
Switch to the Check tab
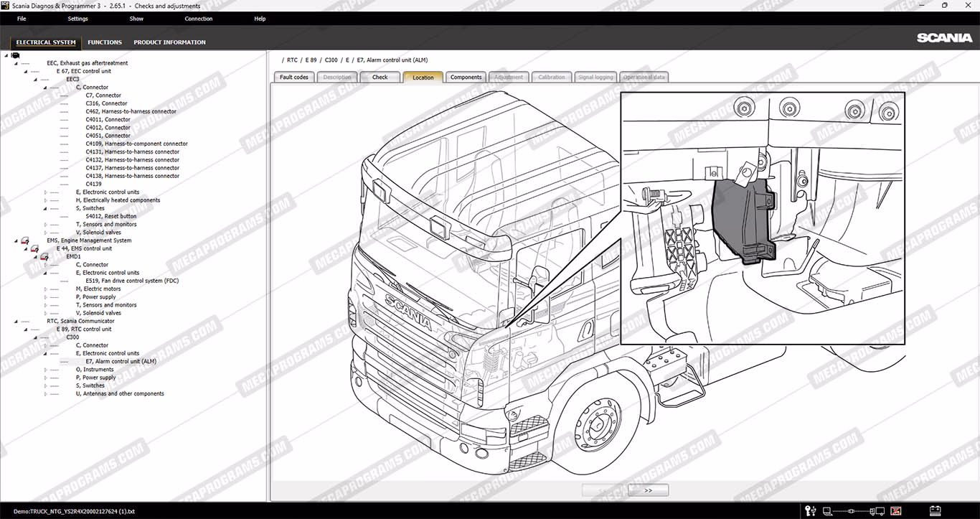pyautogui.click(x=380, y=77)
